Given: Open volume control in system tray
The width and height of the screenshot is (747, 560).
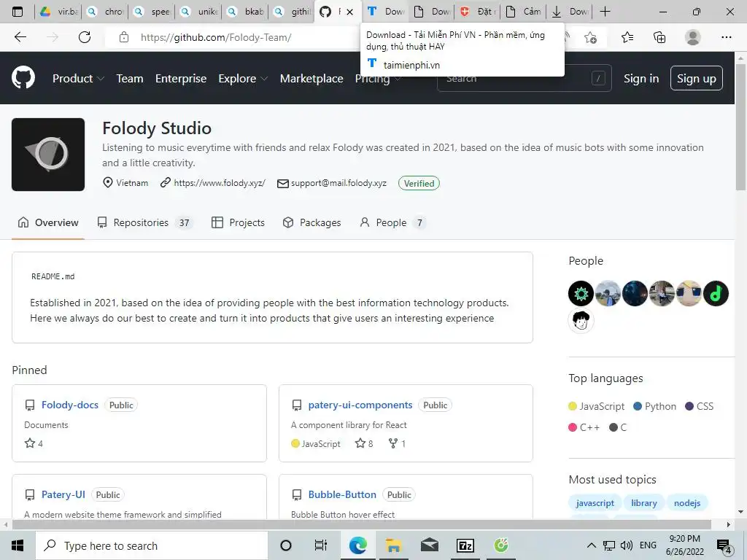Looking at the screenshot, I should pyautogui.click(x=627, y=545).
